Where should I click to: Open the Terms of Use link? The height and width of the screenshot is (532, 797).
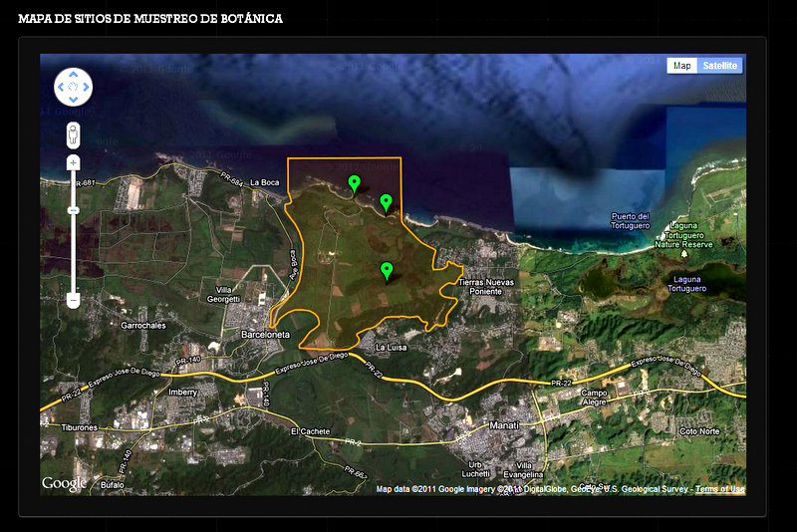[x=719, y=489]
